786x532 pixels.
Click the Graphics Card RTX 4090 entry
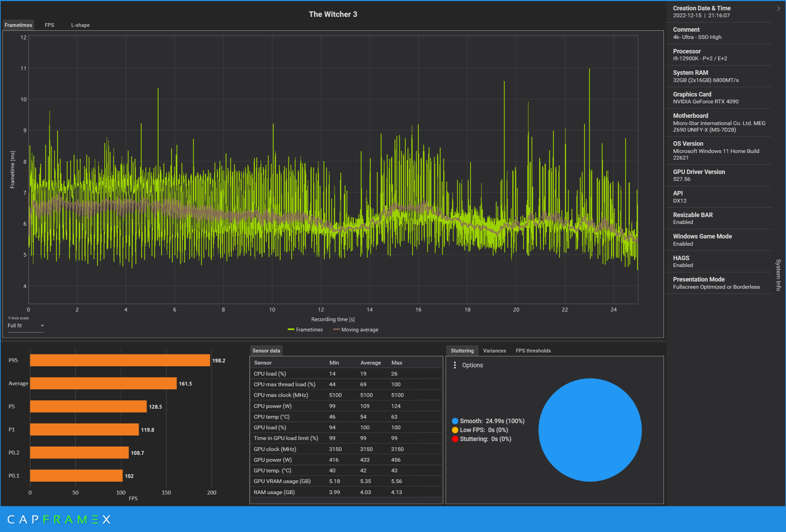coord(719,98)
